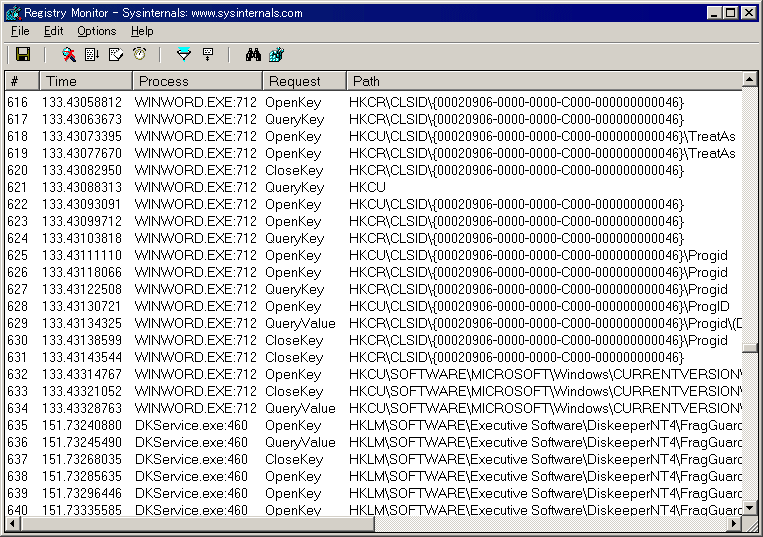Click row 638 Diskeeper FragGuard path
The image size is (763, 537).
coord(545,477)
